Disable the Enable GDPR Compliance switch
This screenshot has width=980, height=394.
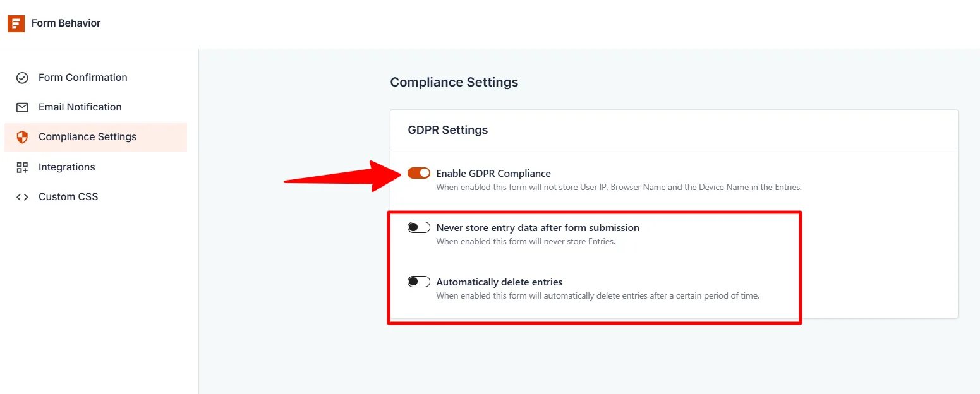[x=418, y=172]
